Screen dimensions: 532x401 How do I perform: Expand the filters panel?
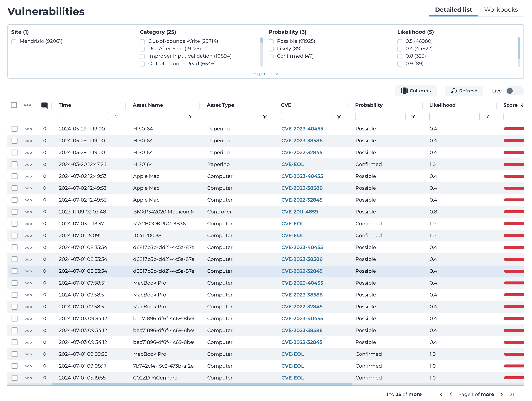[265, 74]
